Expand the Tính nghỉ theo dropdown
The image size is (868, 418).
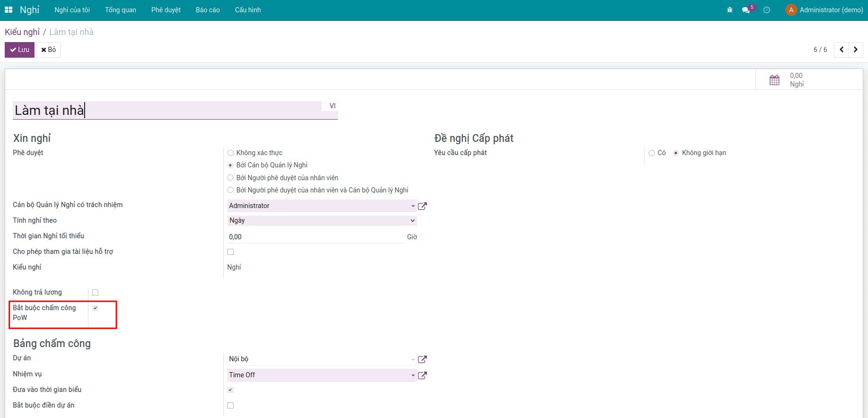[x=321, y=220]
